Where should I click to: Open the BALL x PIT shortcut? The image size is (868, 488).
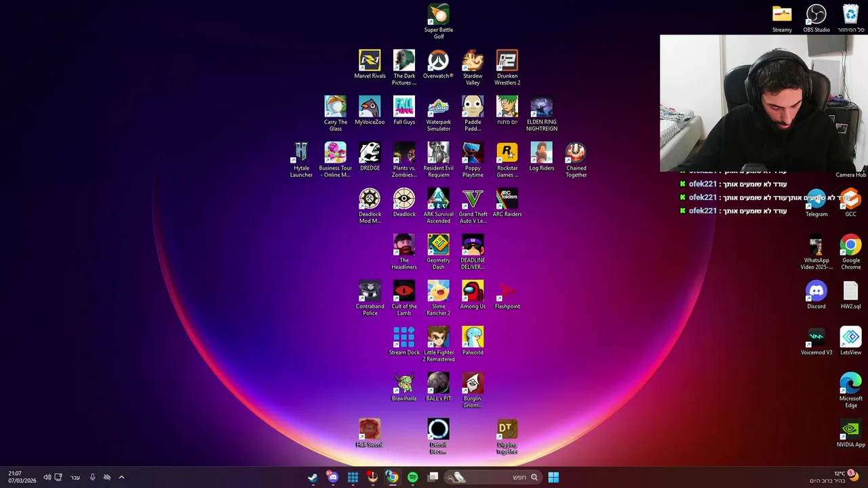pyautogui.click(x=438, y=387)
